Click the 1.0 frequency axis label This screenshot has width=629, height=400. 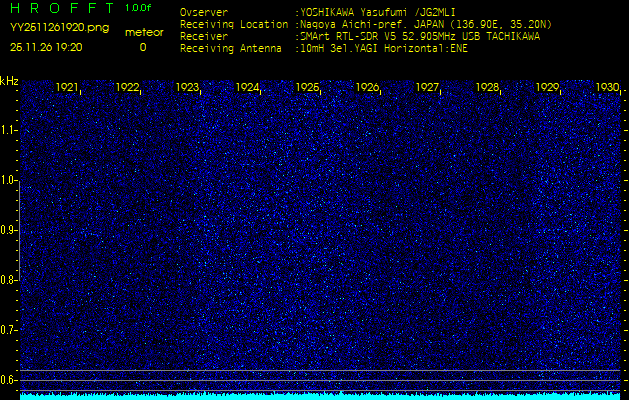[9, 180]
